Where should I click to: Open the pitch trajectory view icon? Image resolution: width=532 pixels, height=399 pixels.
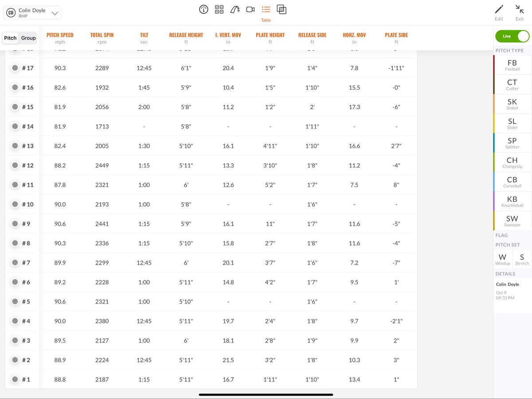coord(235,9)
